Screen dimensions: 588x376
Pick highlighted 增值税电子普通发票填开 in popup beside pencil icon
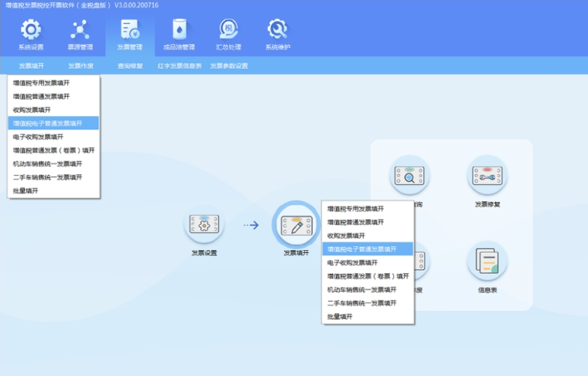point(367,249)
